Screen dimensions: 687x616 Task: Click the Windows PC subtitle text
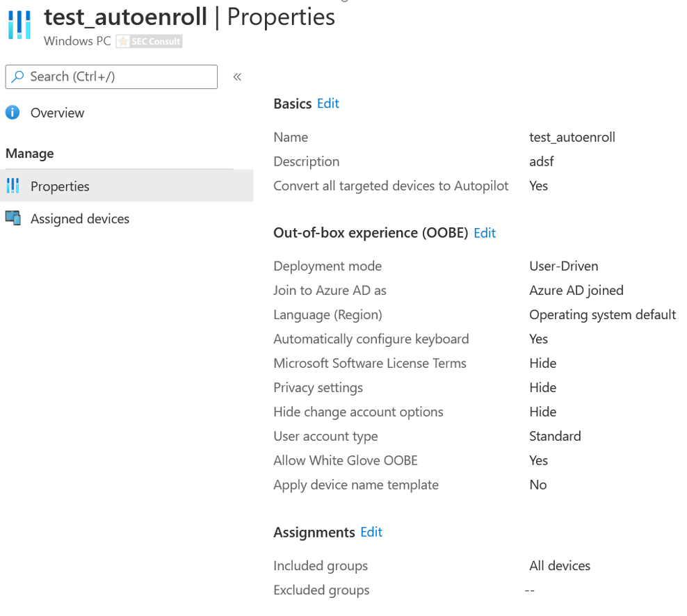point(77,41)
